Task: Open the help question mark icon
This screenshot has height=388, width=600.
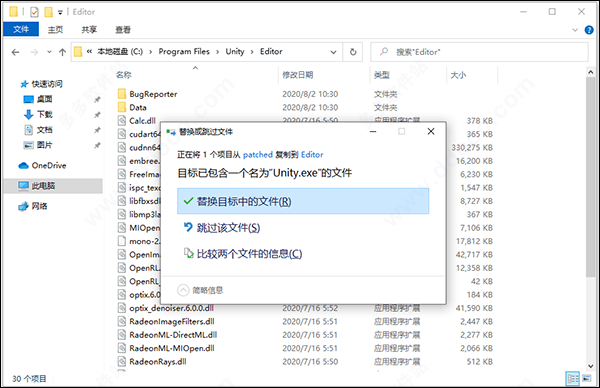Action: [x=589, y=30]
